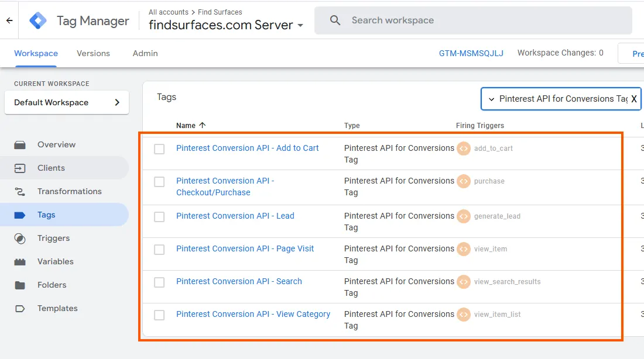Click the Variables sidebar icon

(x=20, y=262)
